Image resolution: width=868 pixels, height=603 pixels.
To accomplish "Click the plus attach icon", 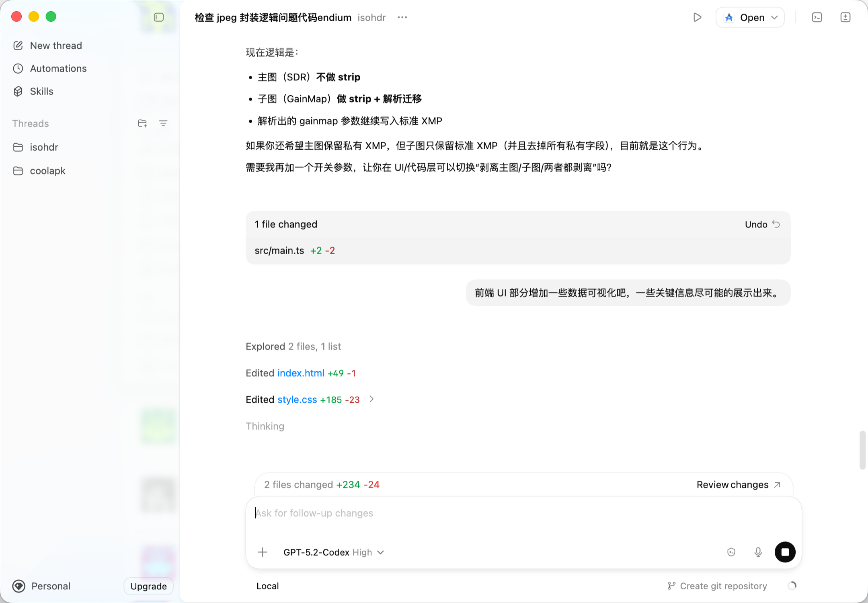I will coord(263,552).
